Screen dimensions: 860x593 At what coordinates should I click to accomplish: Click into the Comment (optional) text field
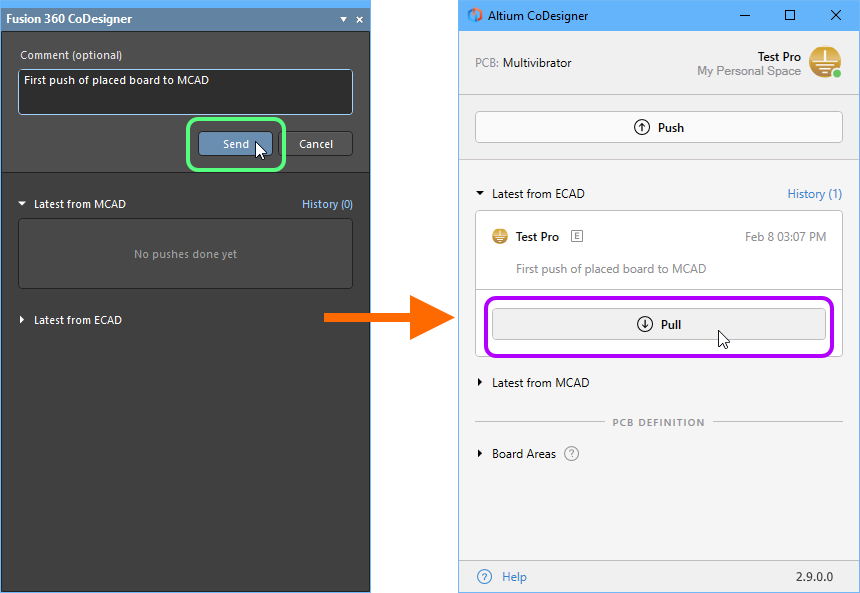pyautogui.click(x=185, y=92)
